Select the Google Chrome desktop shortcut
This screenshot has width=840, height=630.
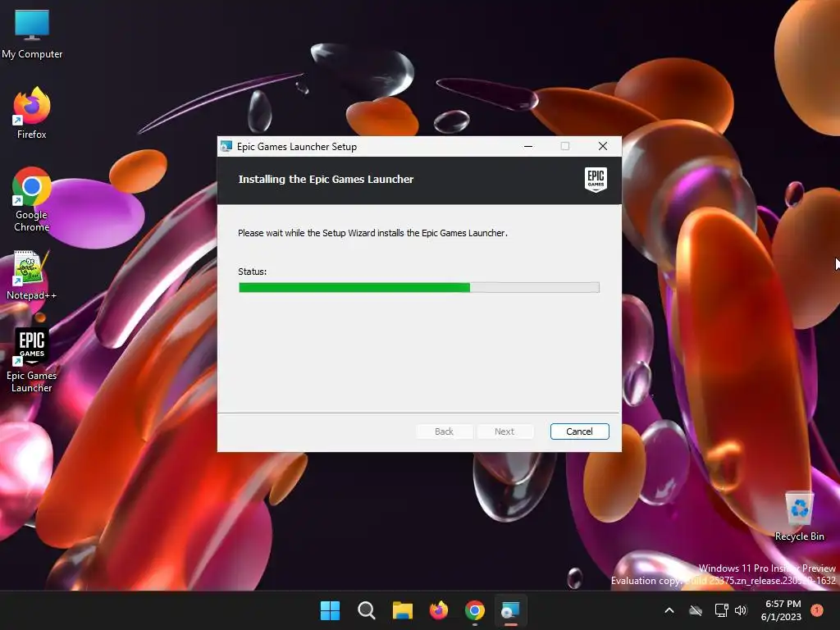click(32, 199)
